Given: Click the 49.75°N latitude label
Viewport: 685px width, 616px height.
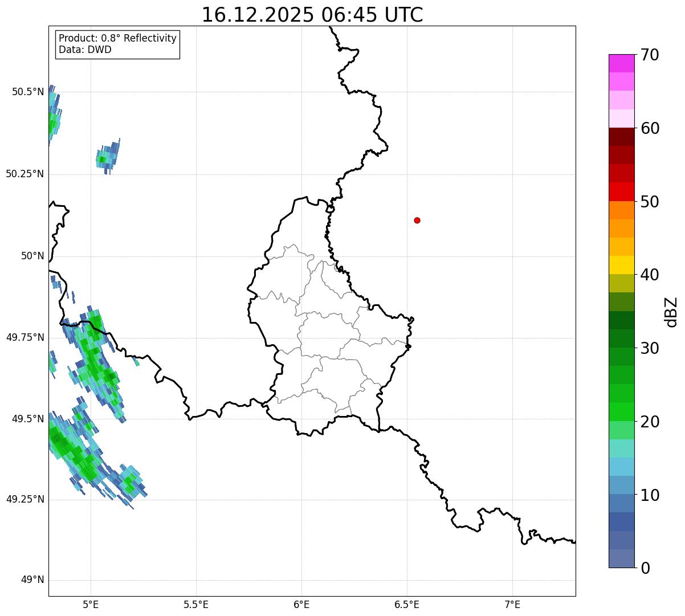Looking at the screenshot, I should [x=25, y=337].
